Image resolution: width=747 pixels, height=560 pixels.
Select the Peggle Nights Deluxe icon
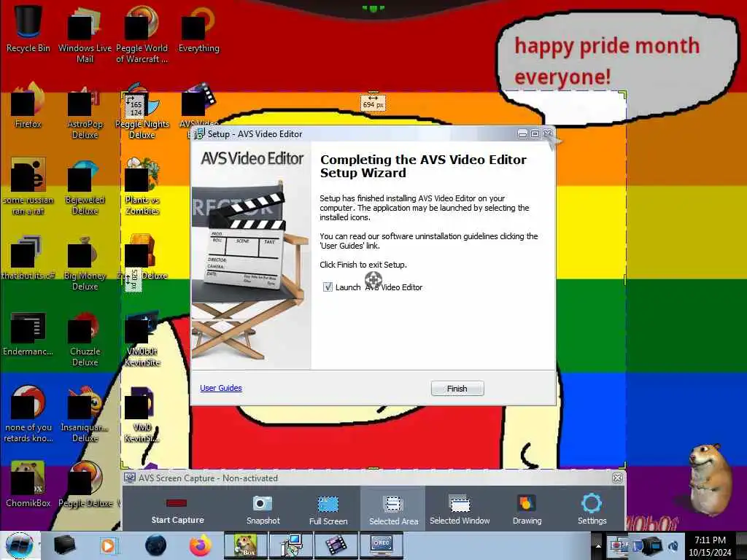click(142, 111)
